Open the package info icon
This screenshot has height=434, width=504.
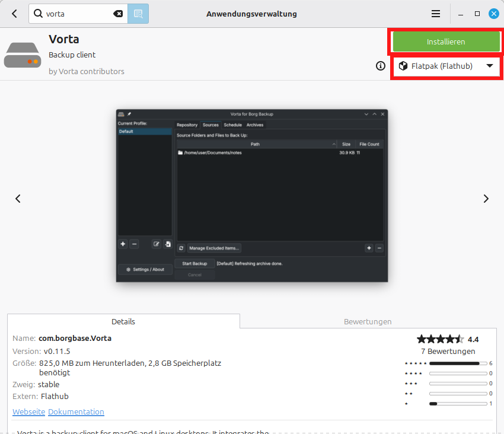[381, 66]
